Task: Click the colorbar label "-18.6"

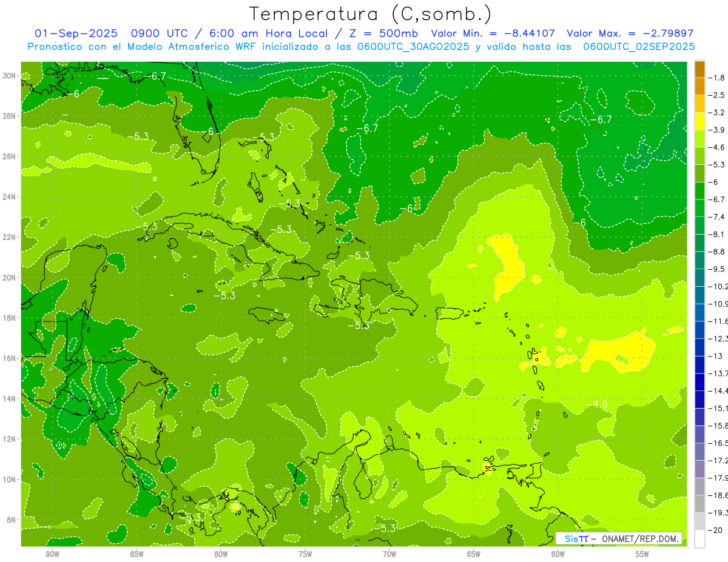Action: pos(718,495)
